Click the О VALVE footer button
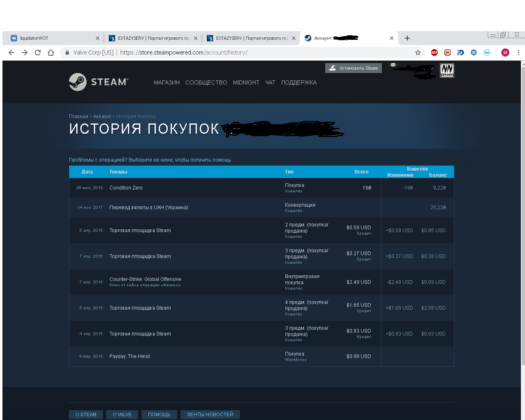This screenshot has height=420, width=525. pos(122,415)
